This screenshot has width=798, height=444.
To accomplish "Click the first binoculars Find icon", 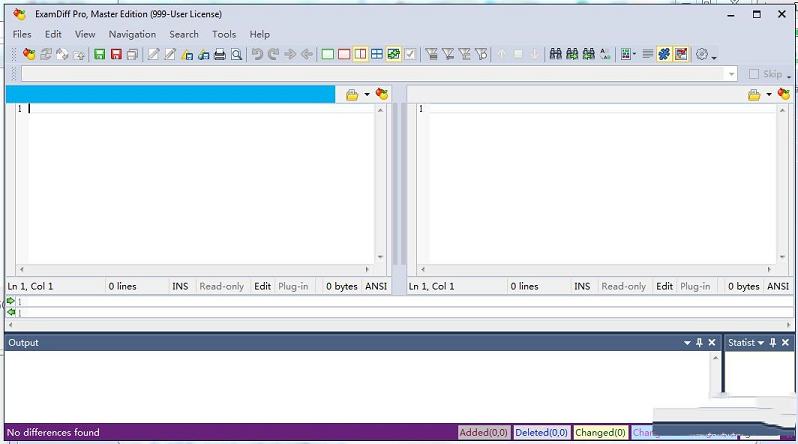I will 556,54.
